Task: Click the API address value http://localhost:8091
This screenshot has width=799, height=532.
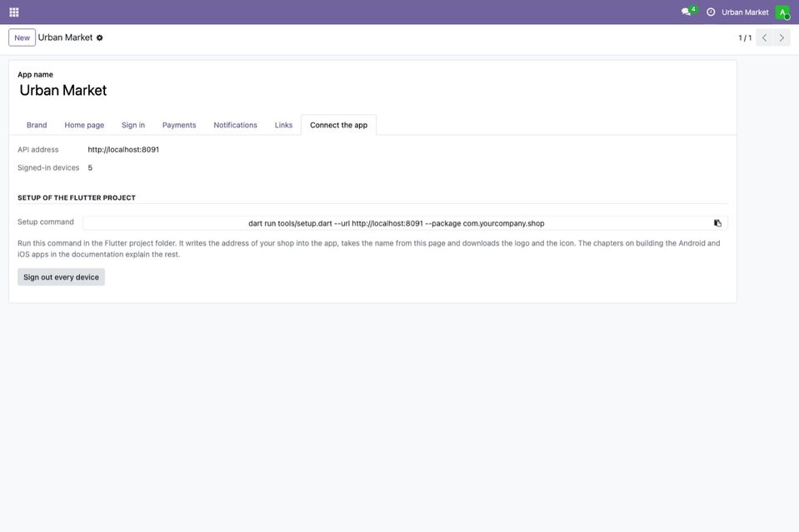Action: (x=123, y=150)
